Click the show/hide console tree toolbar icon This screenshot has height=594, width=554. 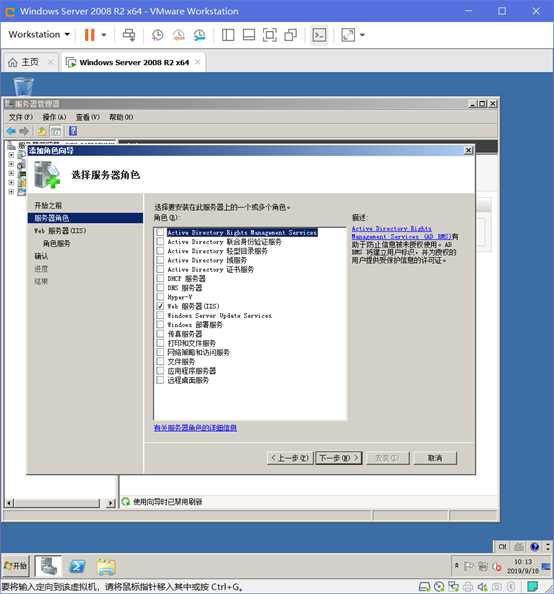(56, 131)
